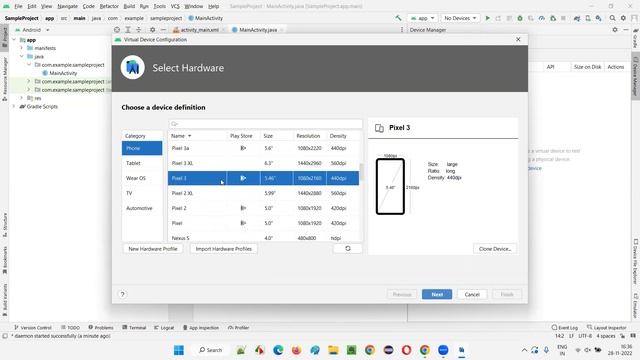Open the Profile app gauge icon
The height and width of the screenshot is (360, 640).
pos(542,18)
